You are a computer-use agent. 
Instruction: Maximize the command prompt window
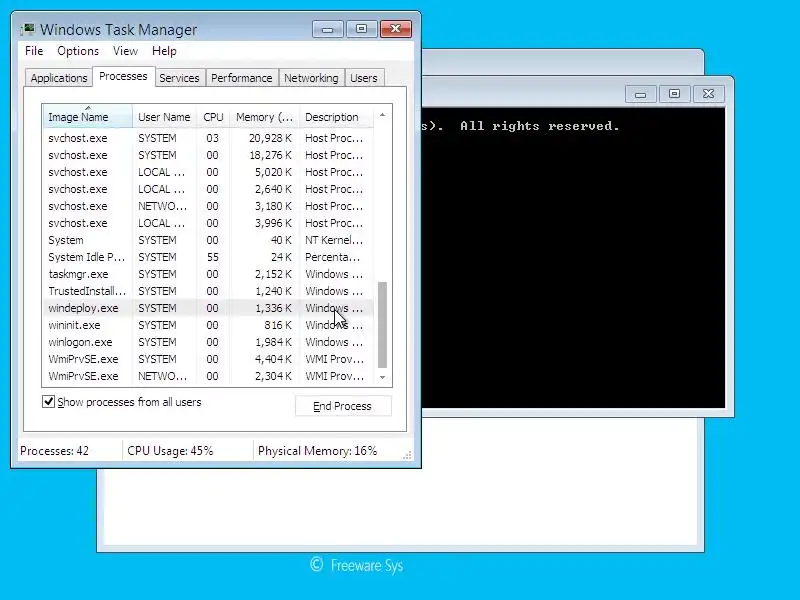[674, 94]
